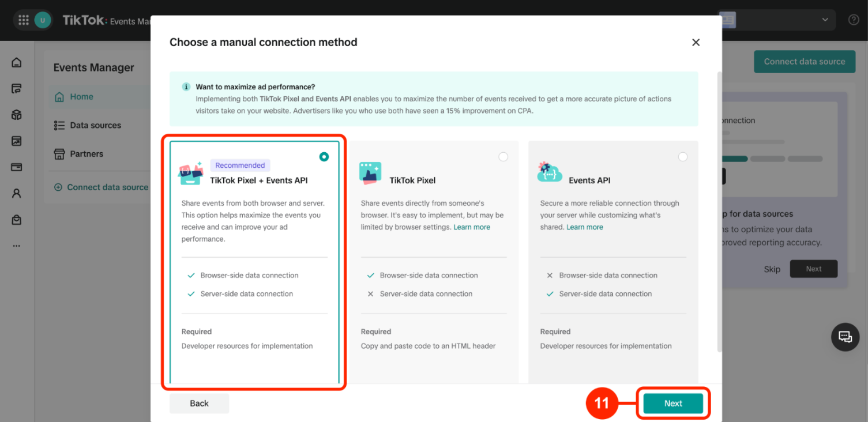Click the shopping bag icon in the left rail
868x422 pixels.
pyautogui.click(x=17, y=220)
